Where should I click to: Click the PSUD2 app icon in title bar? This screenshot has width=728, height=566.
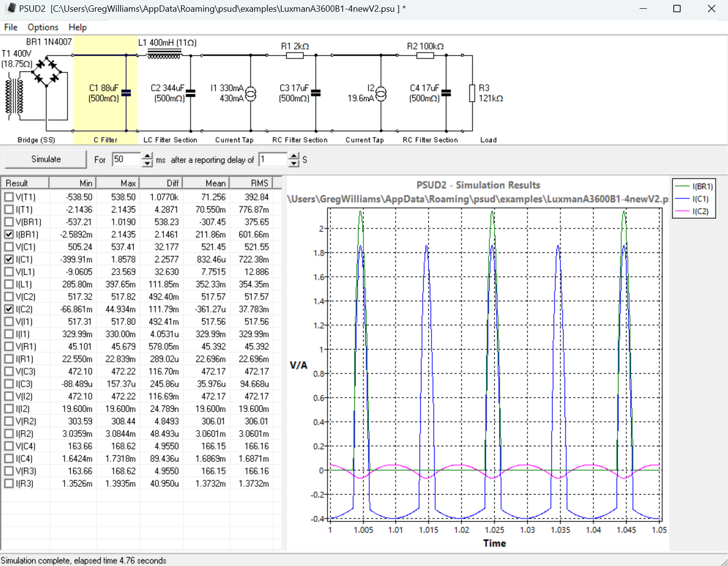[11, 8]
